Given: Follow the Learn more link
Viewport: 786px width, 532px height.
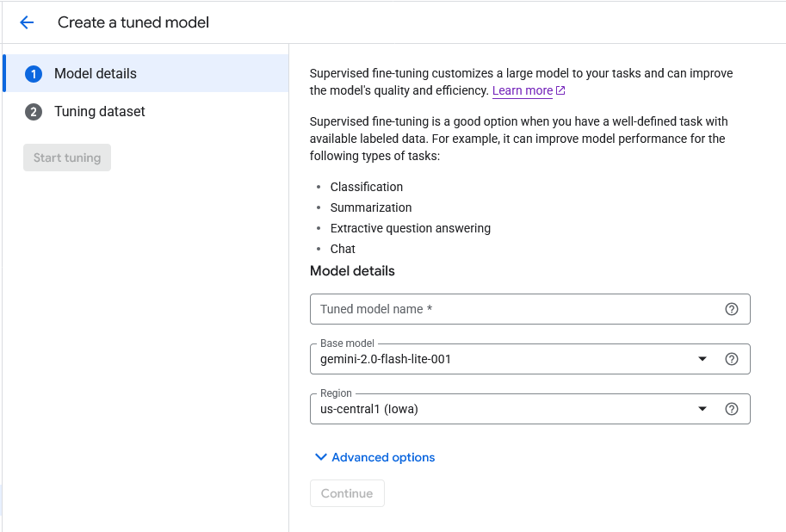Looking at the screenshot, I should click(523, 90).
